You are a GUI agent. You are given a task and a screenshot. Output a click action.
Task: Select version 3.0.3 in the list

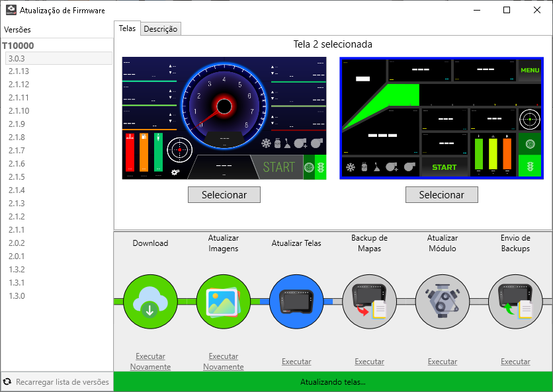(x=17, y=58)
